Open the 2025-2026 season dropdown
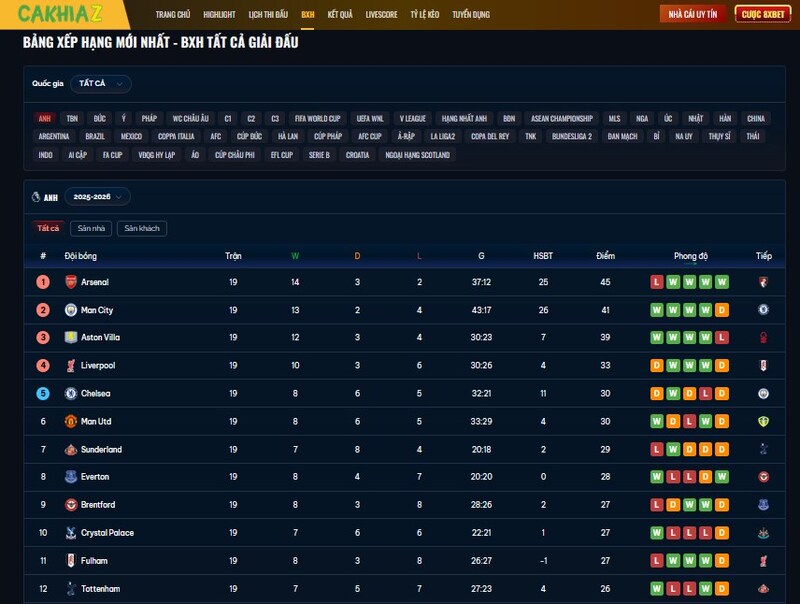This screenshot has width=800, height=604. point(97,197)
